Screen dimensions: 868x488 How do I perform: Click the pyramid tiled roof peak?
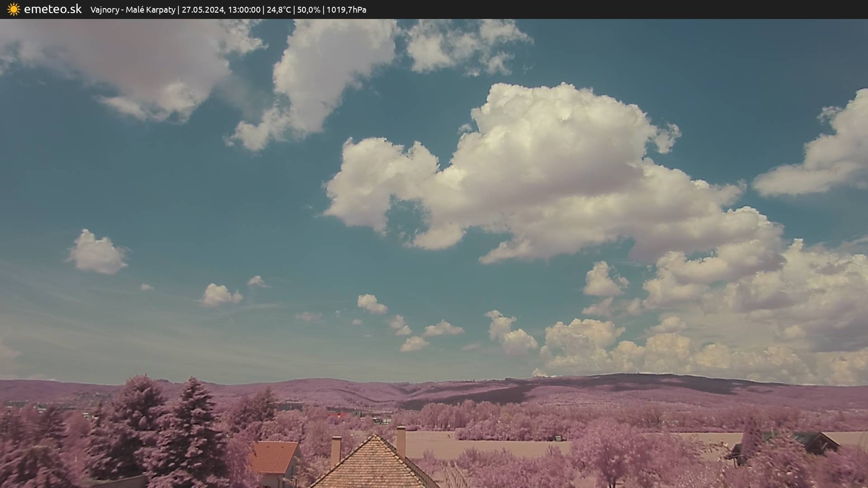374,437
